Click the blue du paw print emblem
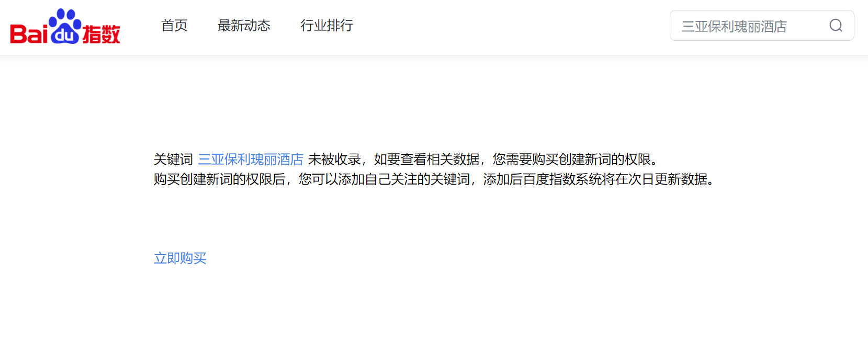868x354 pixels. click(x=65, y=26)
